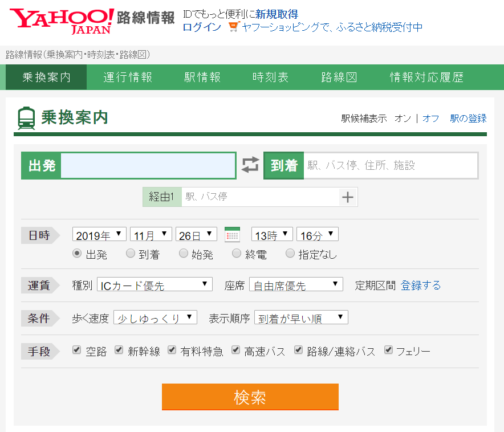
Task: Click the 経由1 via station field
Action: click(x=260, y=197)
